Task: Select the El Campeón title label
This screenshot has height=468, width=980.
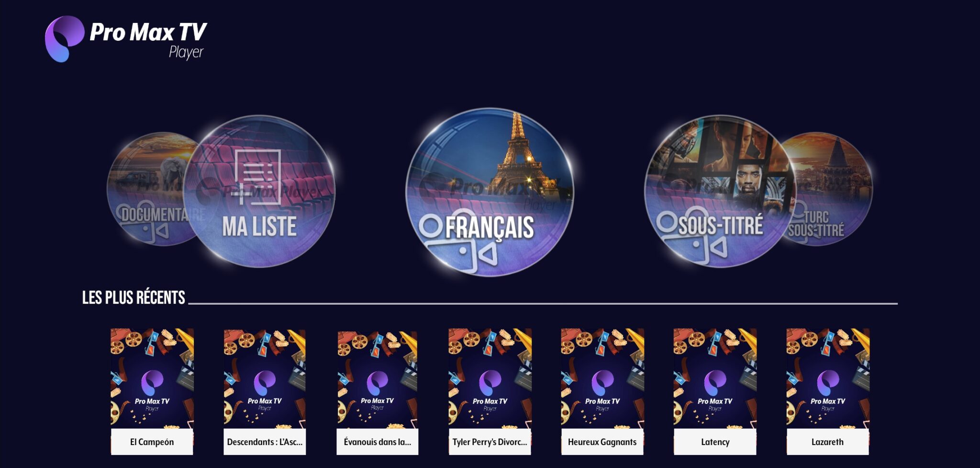Action: tap(152, 442)
